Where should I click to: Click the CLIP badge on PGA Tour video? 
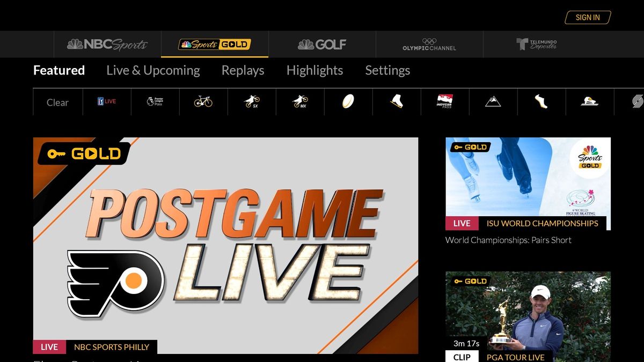coord(462,357)
